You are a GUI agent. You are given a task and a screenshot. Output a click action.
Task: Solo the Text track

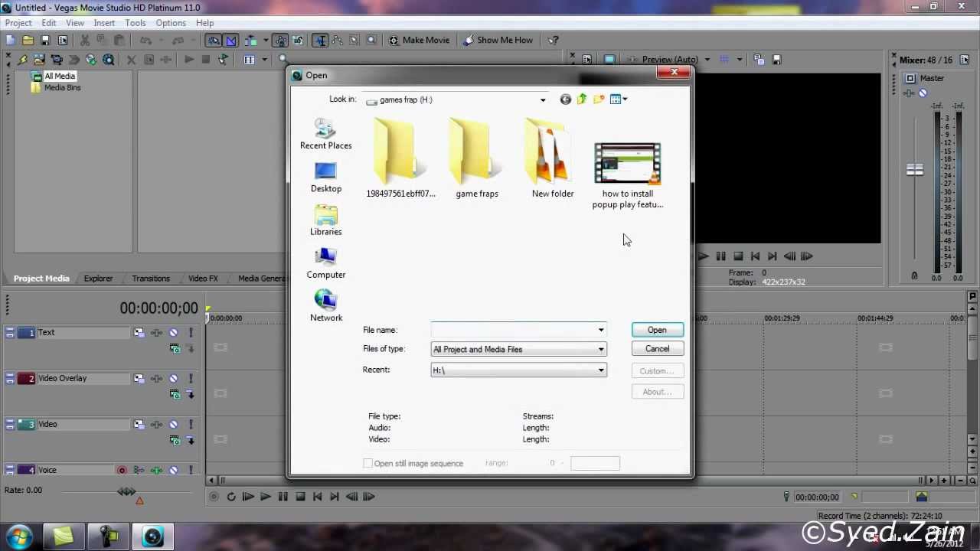pyautogui.click(x=191, y=333)
